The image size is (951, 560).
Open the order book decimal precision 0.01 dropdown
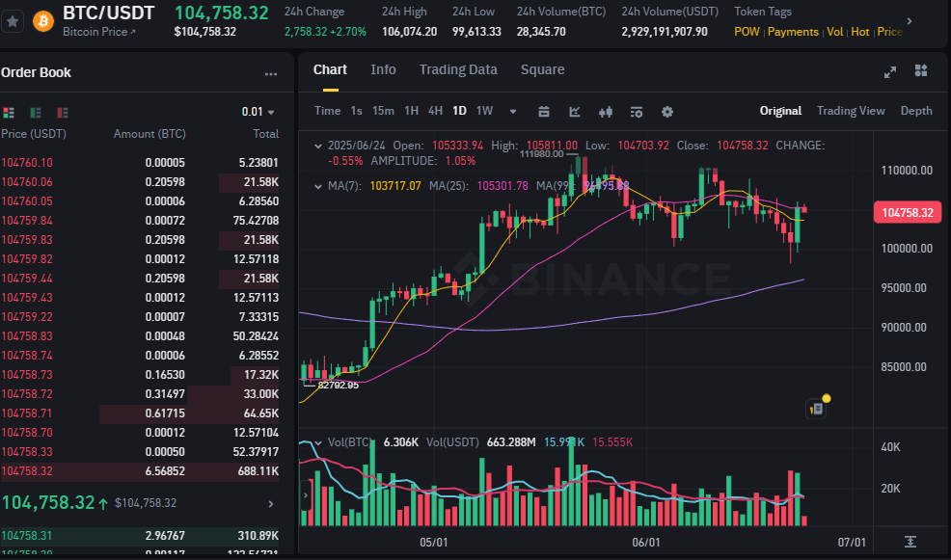point(258,112)
